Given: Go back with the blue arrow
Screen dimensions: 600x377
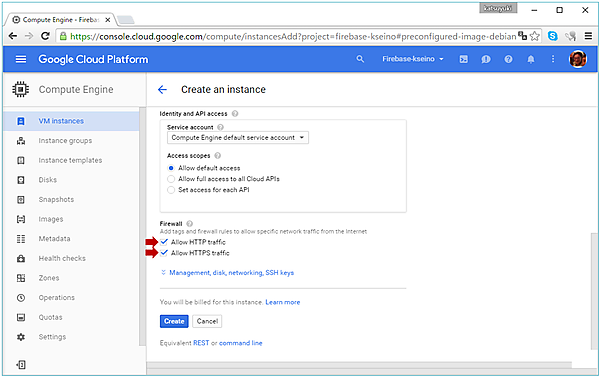Looking at the screenshot, I should click(162, 90).
